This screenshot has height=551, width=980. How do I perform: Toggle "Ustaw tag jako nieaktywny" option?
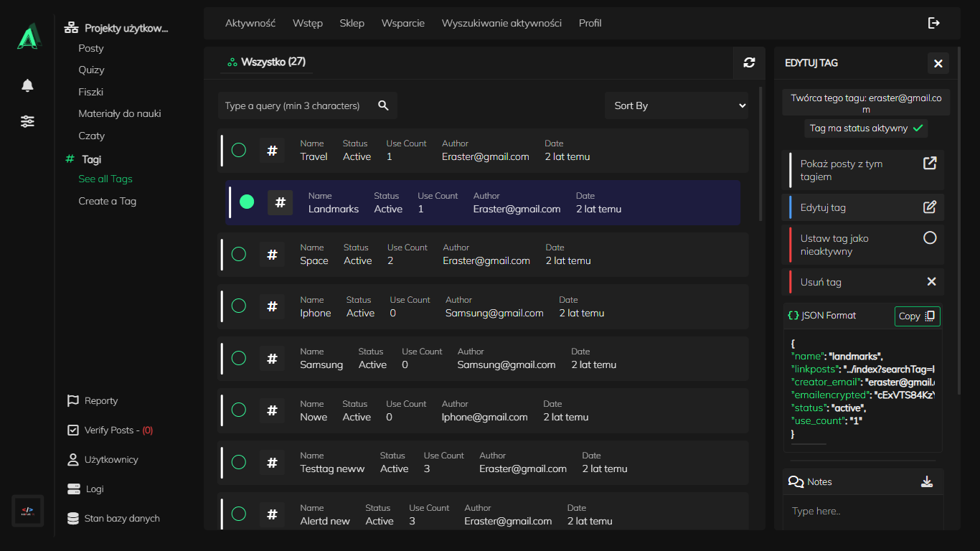(929, 237)
